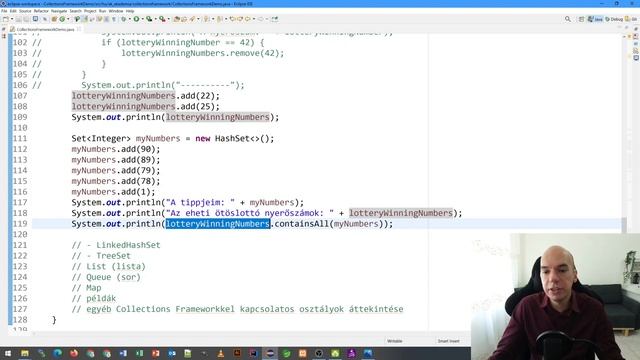Click the Pin Editor toolbar icon
The width and height of the screenshot is (640, 360).
pos(274,19)
